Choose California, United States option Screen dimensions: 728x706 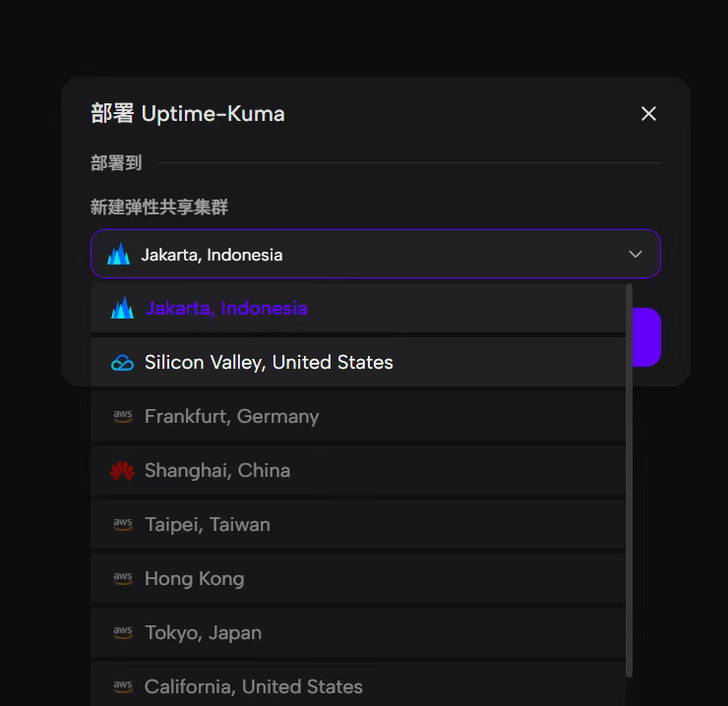[254, 686]
